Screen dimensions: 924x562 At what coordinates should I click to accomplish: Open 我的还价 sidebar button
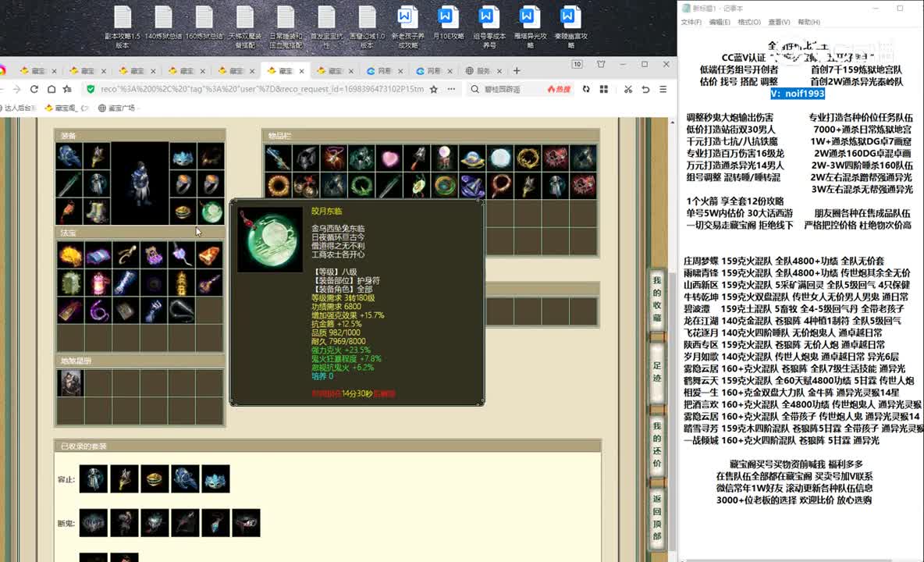click(x=657, y=444)
